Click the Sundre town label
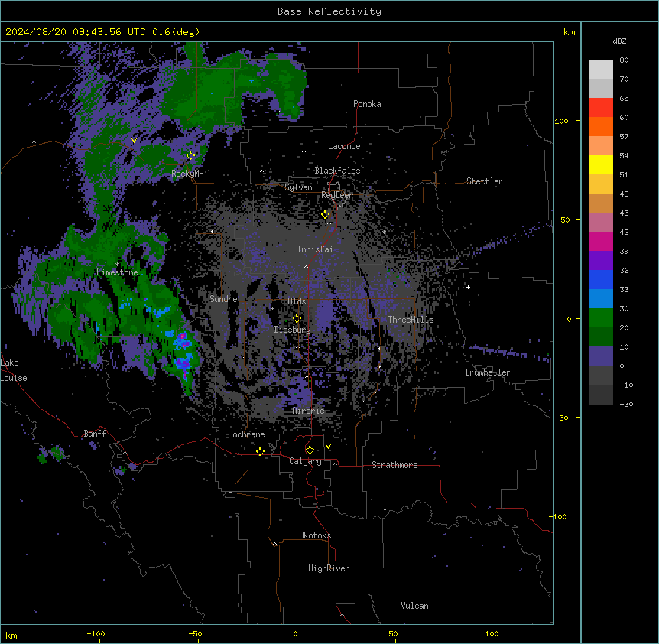659x644 pixels. pyautogui.click(x=223, y=299)
